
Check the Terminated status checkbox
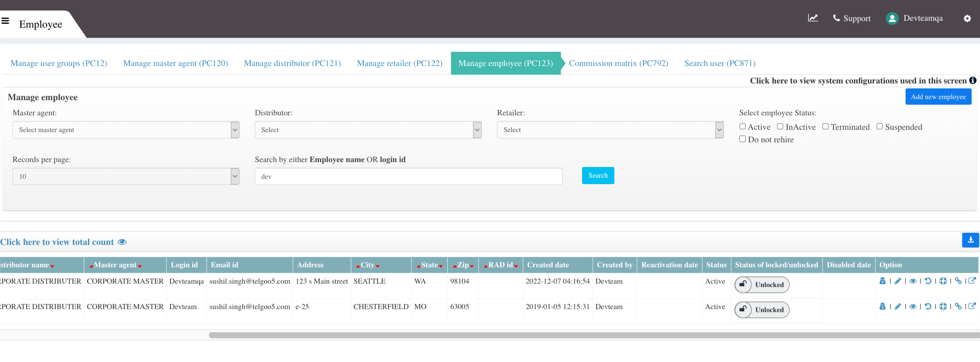825,126
